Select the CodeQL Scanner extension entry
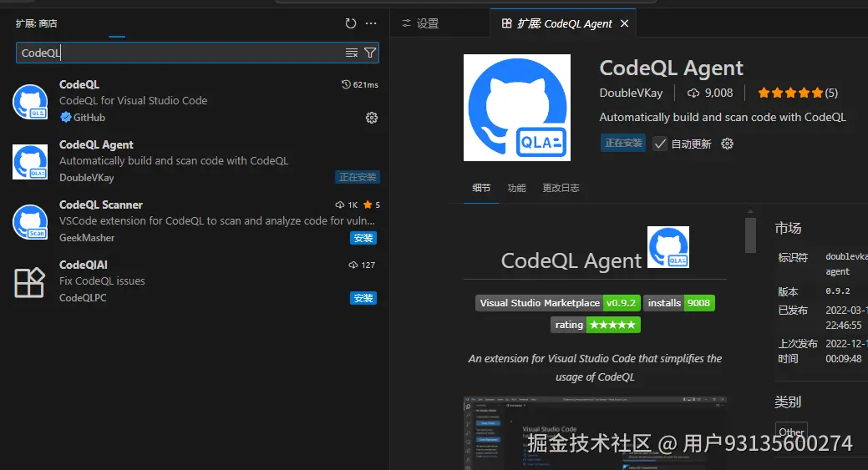 [196, 221]
